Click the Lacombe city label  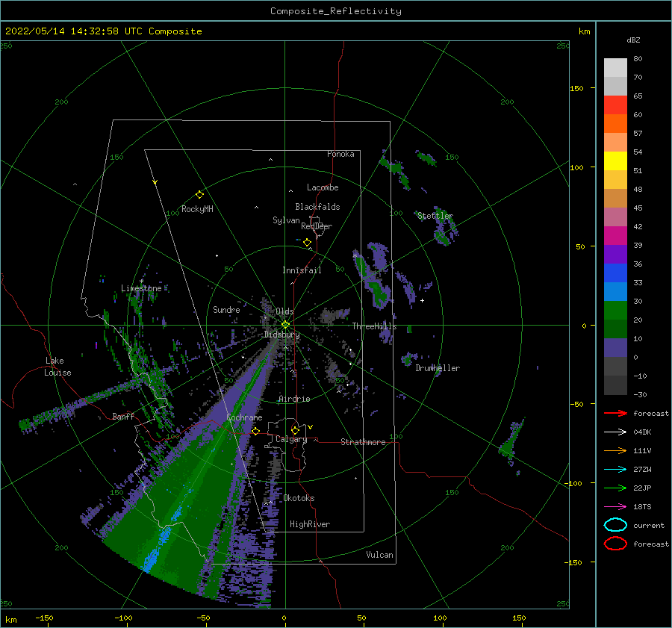click(323, 187)
